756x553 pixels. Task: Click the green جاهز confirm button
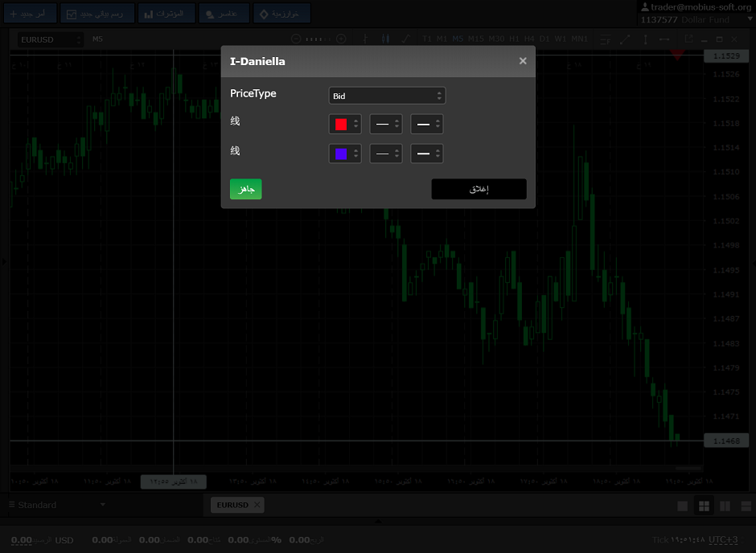coord(246,189)
